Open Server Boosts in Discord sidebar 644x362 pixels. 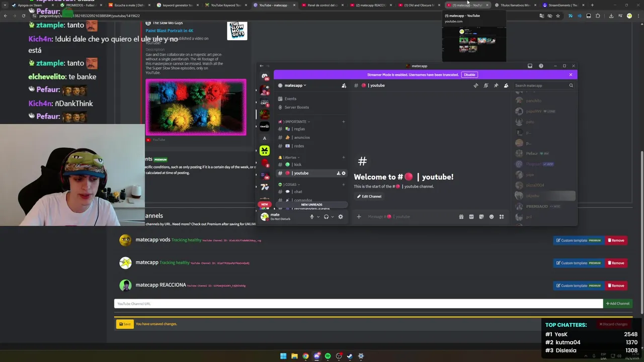pos(311,107)
